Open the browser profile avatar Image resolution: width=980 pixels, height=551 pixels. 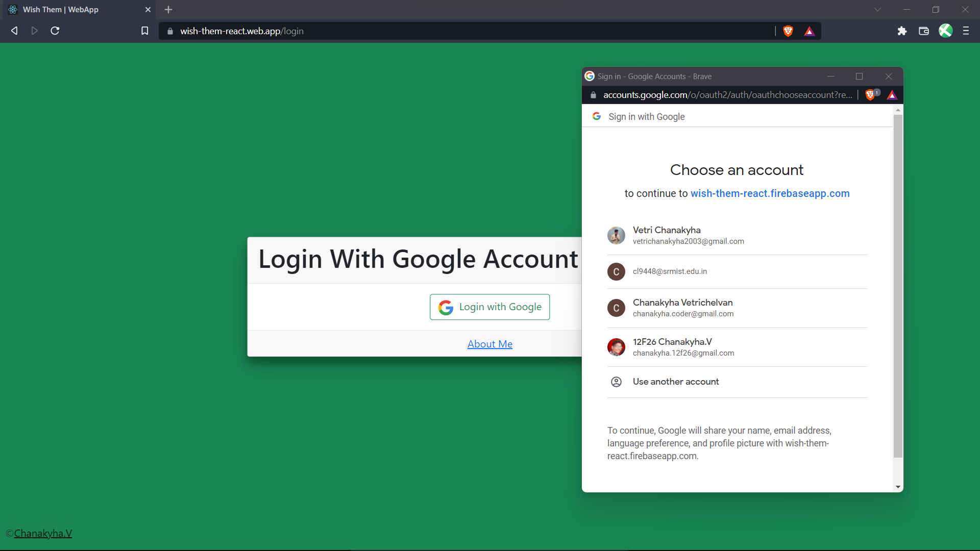pos(945,31)
